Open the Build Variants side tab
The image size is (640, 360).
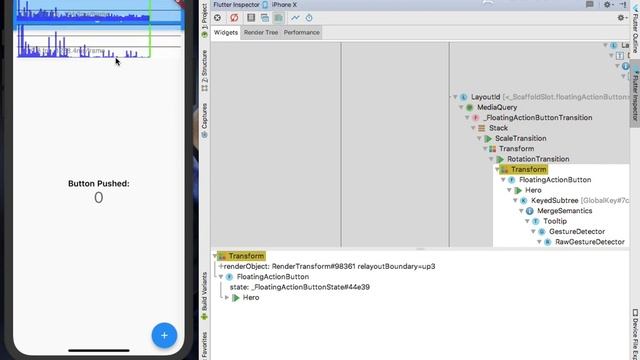click(x=204, y=296)
